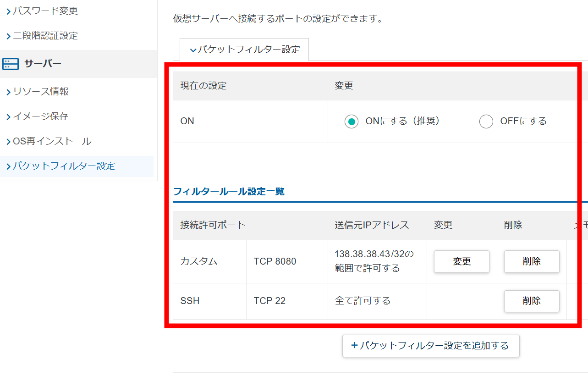Click the フィルタールール設定一覧 heading
The image size is (588, 376).
pos(229,191)
